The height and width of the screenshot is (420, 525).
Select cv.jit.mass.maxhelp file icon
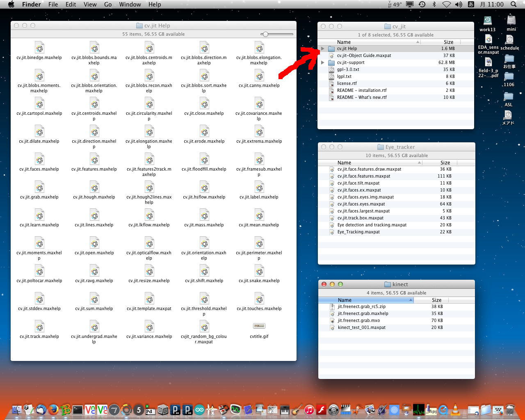pyautogui.click(x=204, y=215)
